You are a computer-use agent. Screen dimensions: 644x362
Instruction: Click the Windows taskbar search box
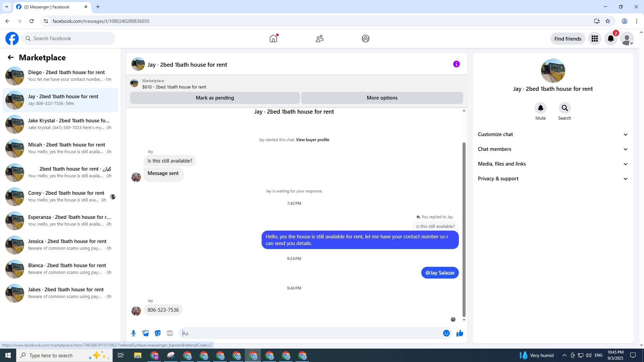pyautogui.click(x=64, y=355)
